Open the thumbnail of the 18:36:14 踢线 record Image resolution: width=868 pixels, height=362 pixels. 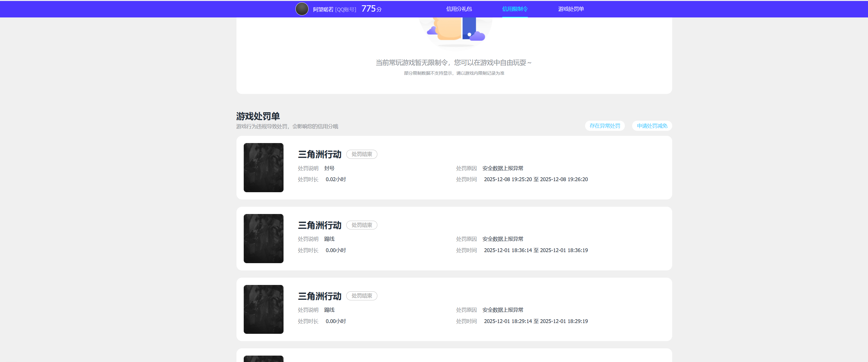[x=263, y=238]
